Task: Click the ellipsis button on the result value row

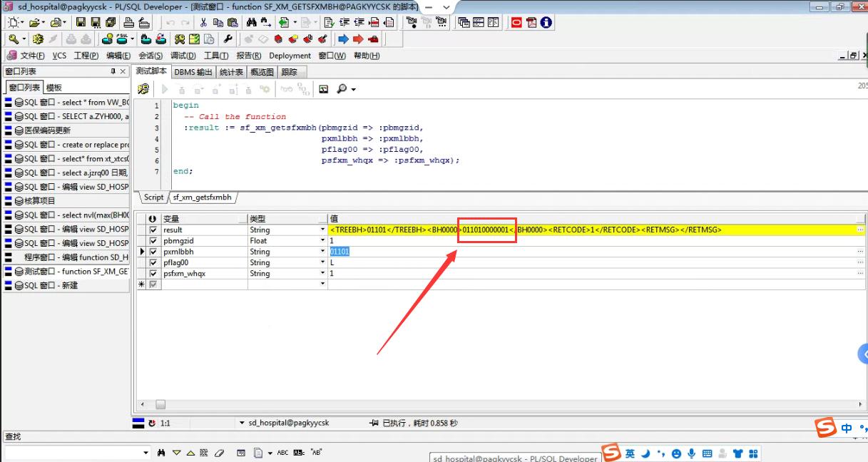Action: click(x=859, y=230)
